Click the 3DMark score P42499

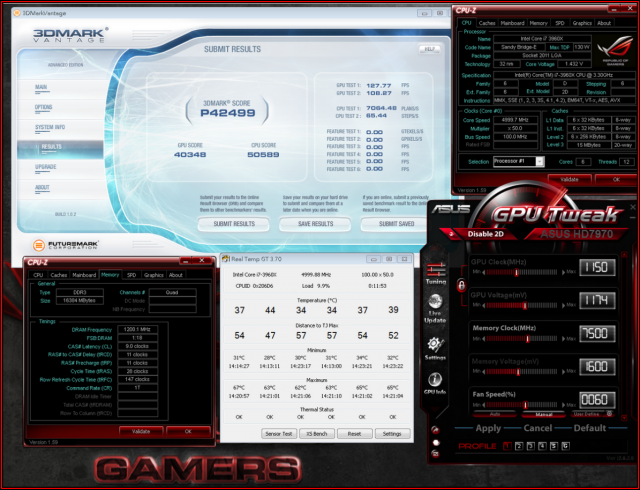227,113
